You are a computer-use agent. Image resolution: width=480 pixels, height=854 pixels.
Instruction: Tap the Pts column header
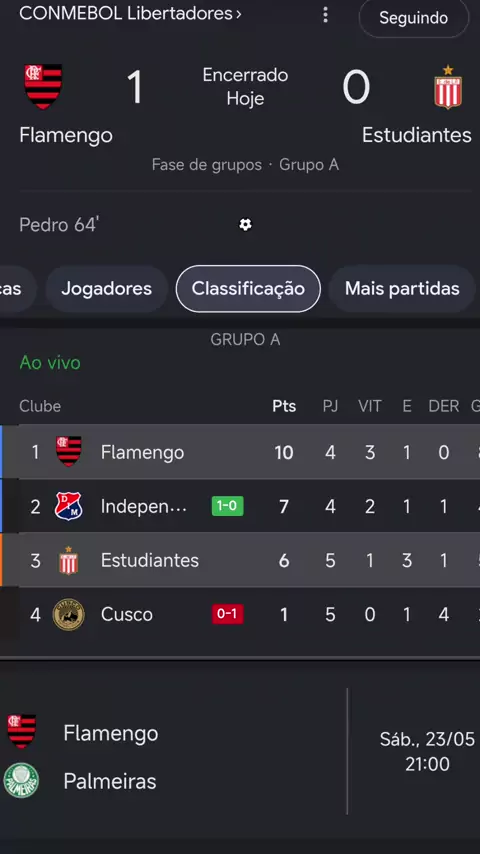284,406
